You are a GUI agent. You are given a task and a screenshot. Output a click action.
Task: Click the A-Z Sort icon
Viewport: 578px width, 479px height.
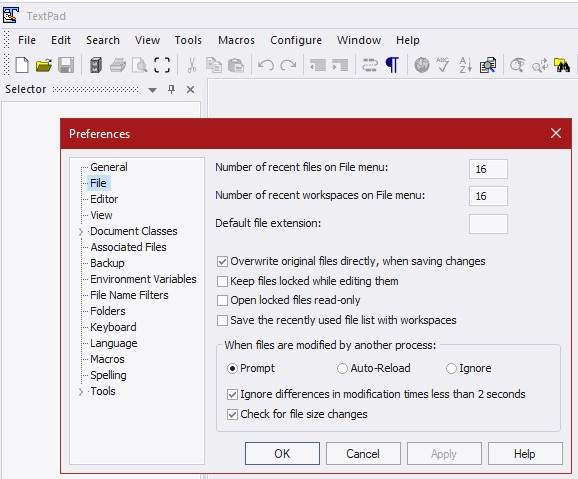(465, 65)
